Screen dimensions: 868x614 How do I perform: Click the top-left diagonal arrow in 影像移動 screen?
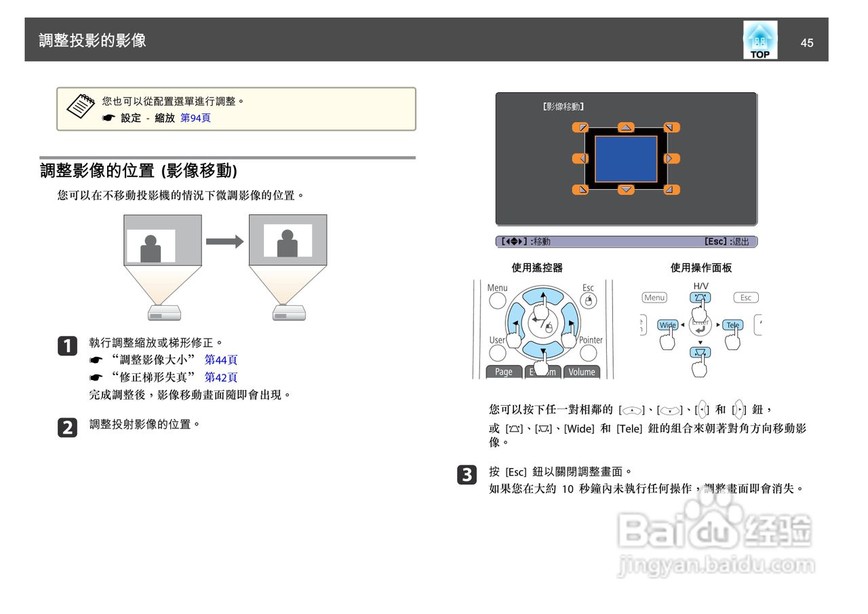pyautogui.click(x=582, y=126)
